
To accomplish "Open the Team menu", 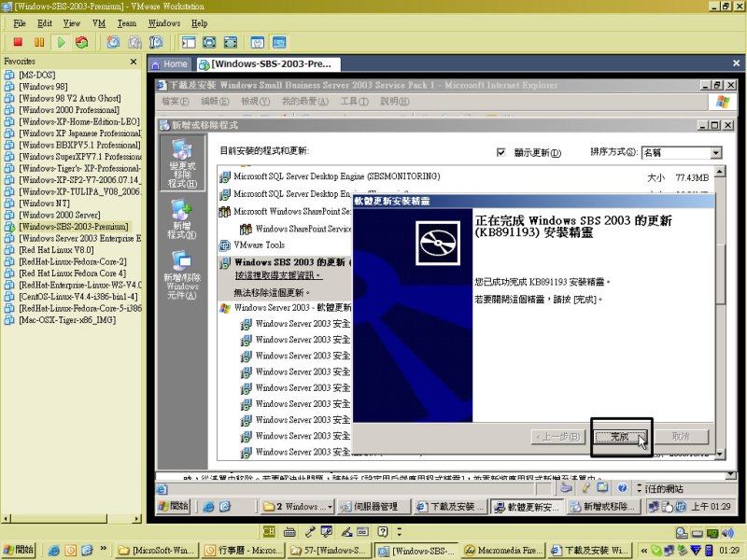I will coord(127,23).
